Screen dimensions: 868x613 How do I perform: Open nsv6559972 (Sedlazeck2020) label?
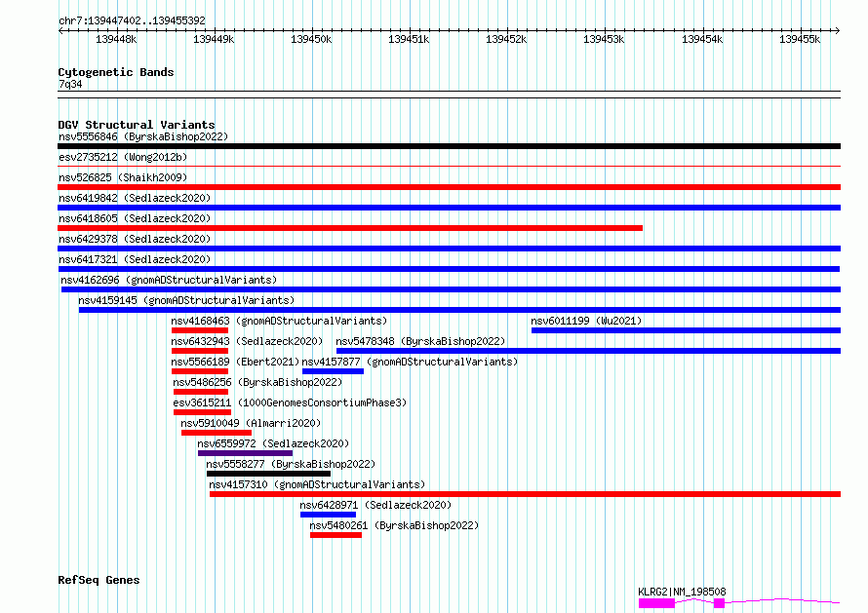coord(273,443)
